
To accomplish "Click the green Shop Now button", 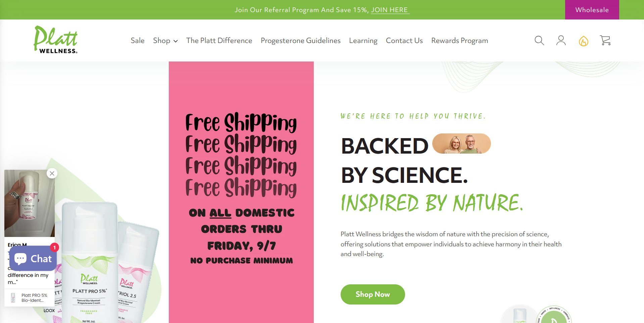I will [373, 294].
